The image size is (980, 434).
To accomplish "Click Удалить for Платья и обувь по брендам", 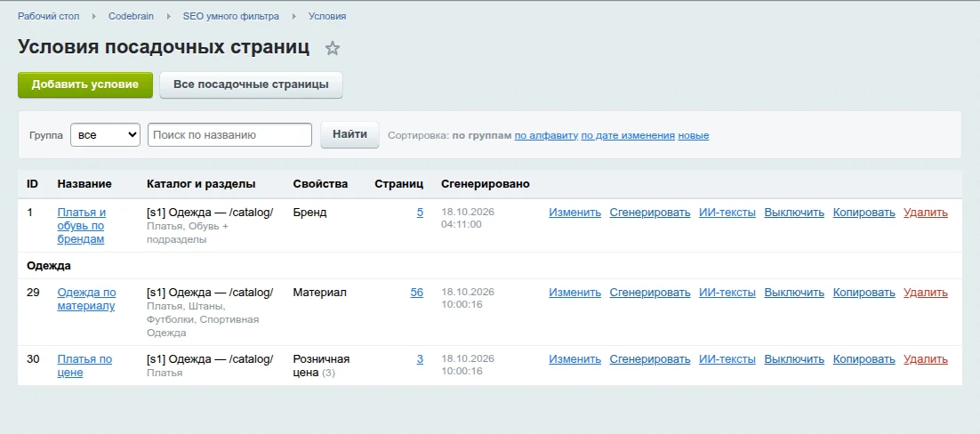I will [926, 213].
